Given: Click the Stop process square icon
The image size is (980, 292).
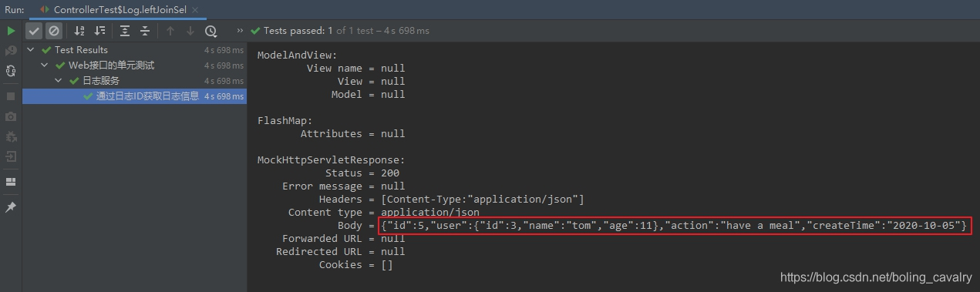Looking at the screenshot, I should (11, 96).
